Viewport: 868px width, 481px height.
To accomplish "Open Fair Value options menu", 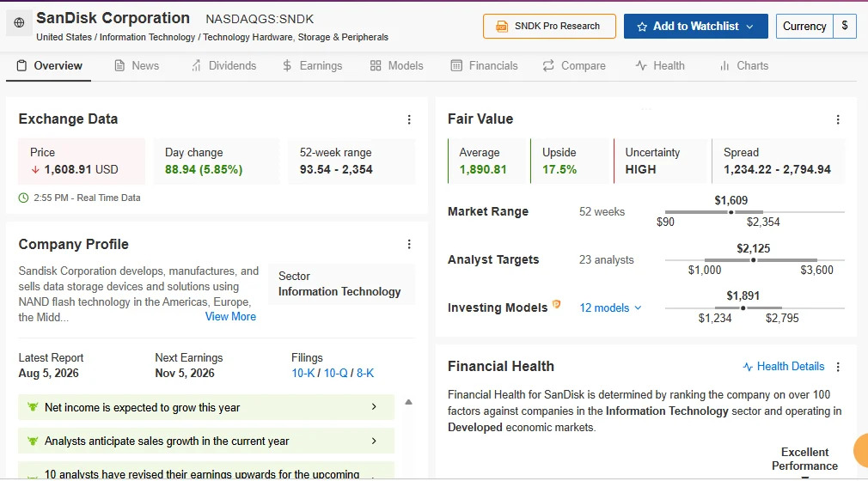I will tap(838, 119).
